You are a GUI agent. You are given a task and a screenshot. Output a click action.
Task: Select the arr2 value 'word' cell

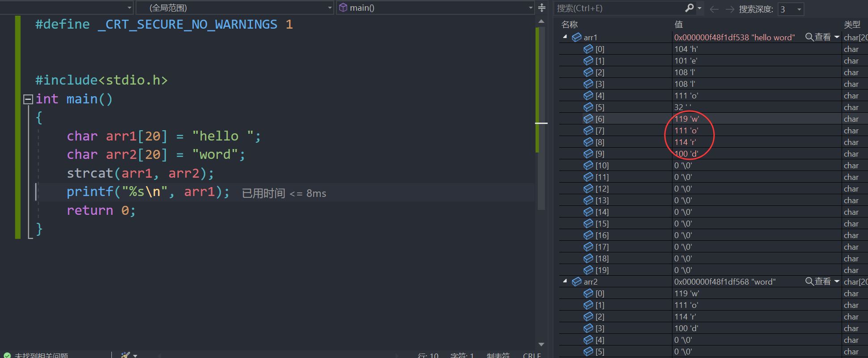tap(725, 281)
